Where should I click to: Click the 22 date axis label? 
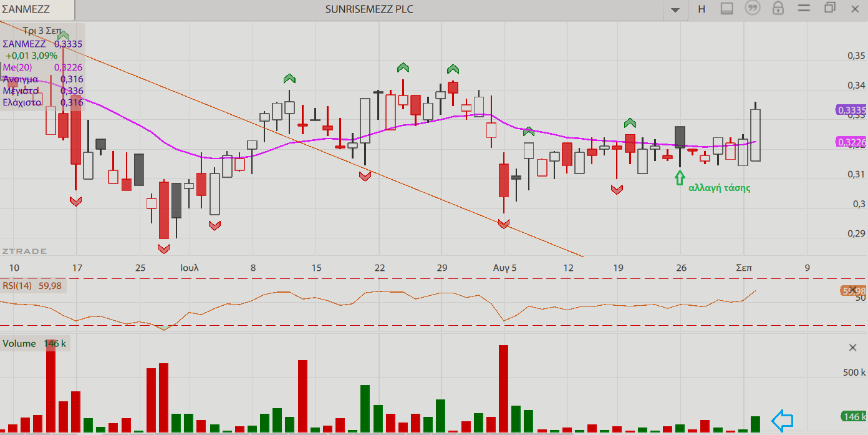tap(379, 268)
